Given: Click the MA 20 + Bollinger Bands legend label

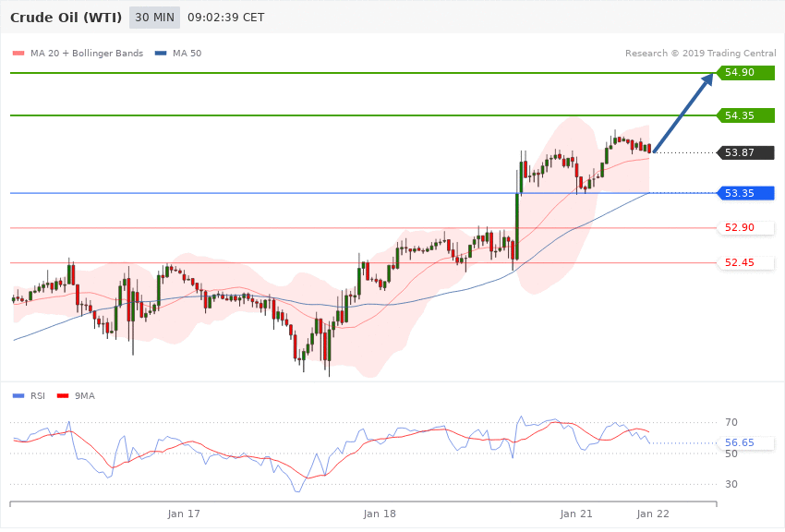Looking at the screenshot, I should pos(87,53).
